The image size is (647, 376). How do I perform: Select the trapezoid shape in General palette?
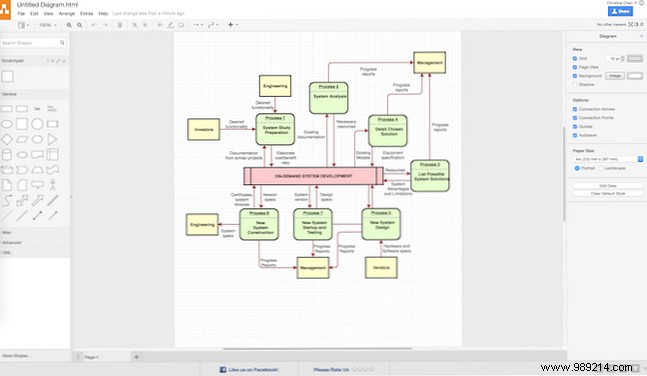pyautogui.click(x=37, y=170)
